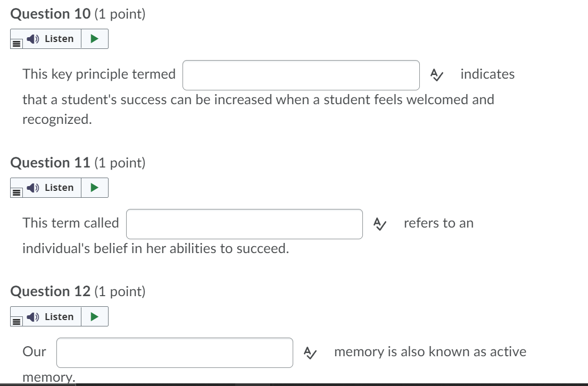Run spell check on Question 12 answer

pyautogui.click(x=310, y=352)
